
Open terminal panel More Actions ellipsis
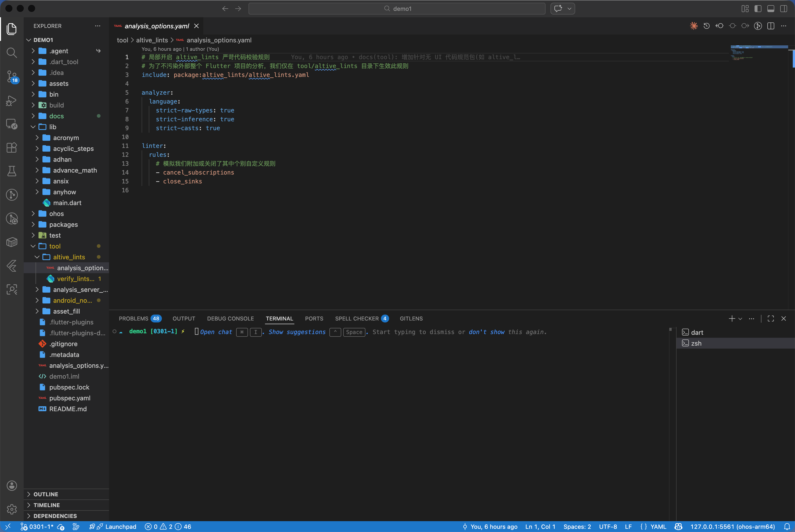tap(752, 319)
